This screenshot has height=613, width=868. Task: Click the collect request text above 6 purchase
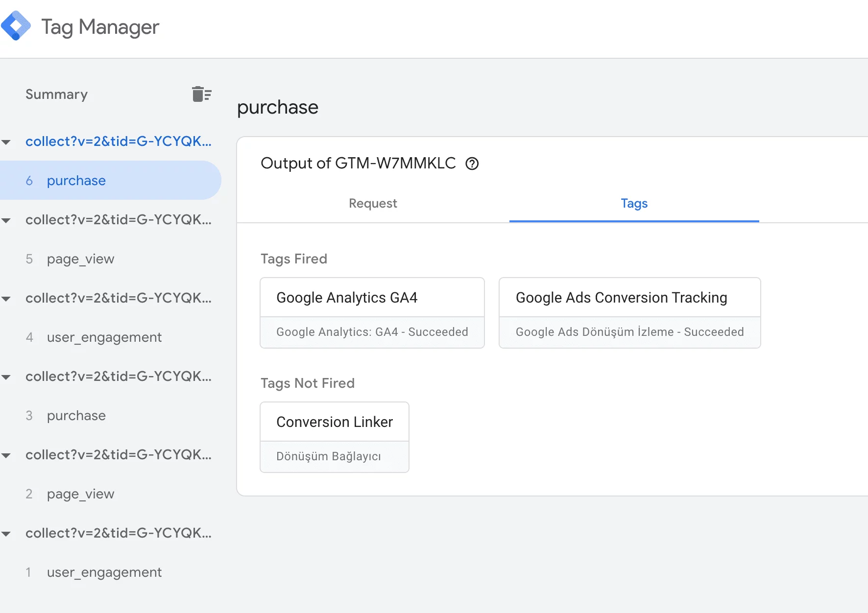point(119,141)
